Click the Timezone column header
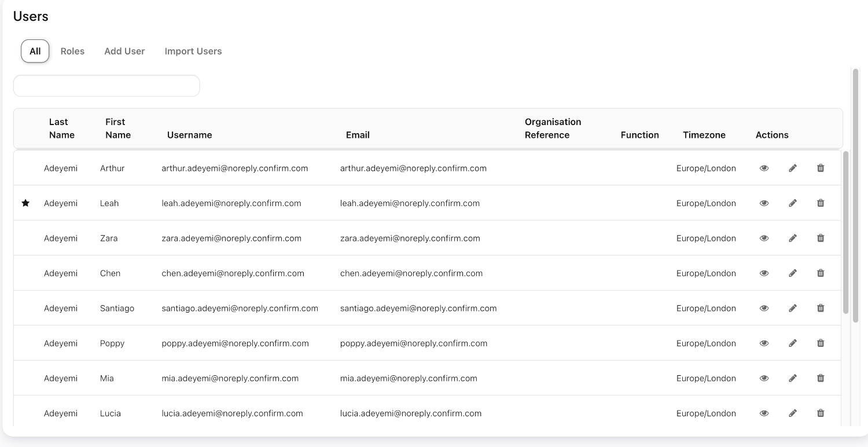Viewport: 868px width, 447px height. [704, 135]
